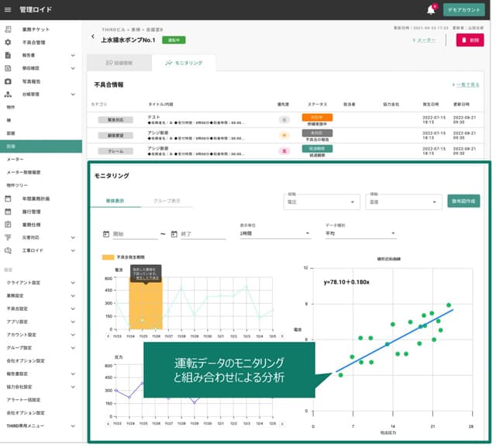
Task: Click the red delete button at top right
Action: (x=470, y=40)
